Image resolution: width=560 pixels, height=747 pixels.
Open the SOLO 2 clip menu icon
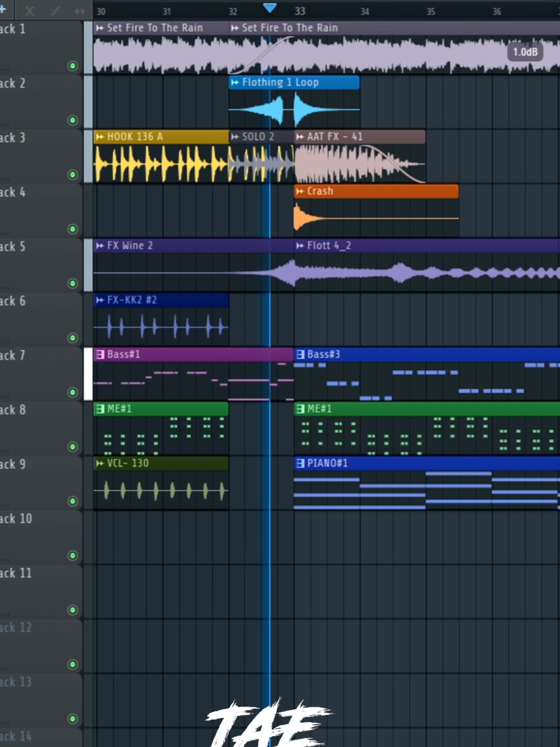point(235,137)
